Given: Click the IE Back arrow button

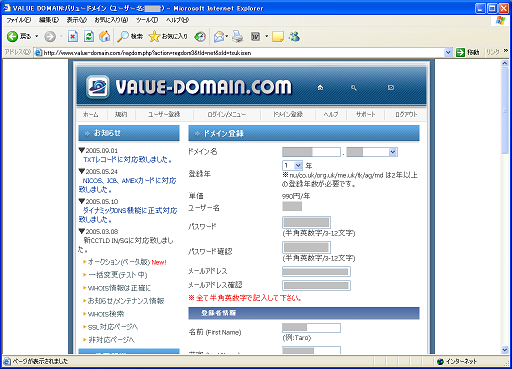Looking at the screenshot, I should coord(12,36).
